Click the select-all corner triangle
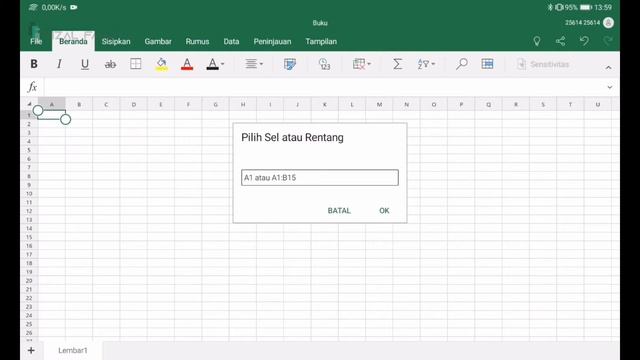Screen dimensions: 640x360 coord(29,104)
